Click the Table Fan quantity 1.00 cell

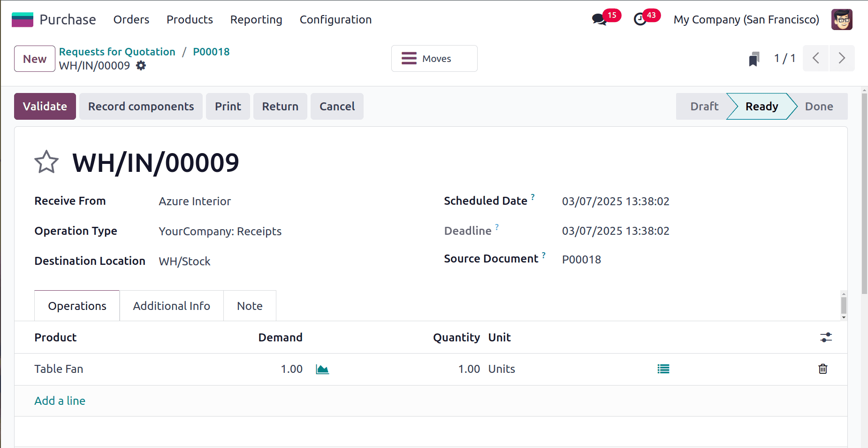469,369
